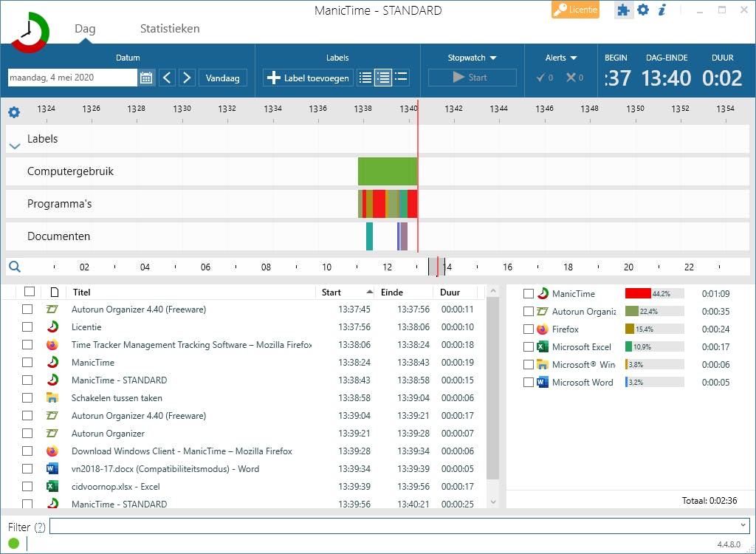
Task: Open timeline settings gear icon
Action: click(x=14, y=112)
